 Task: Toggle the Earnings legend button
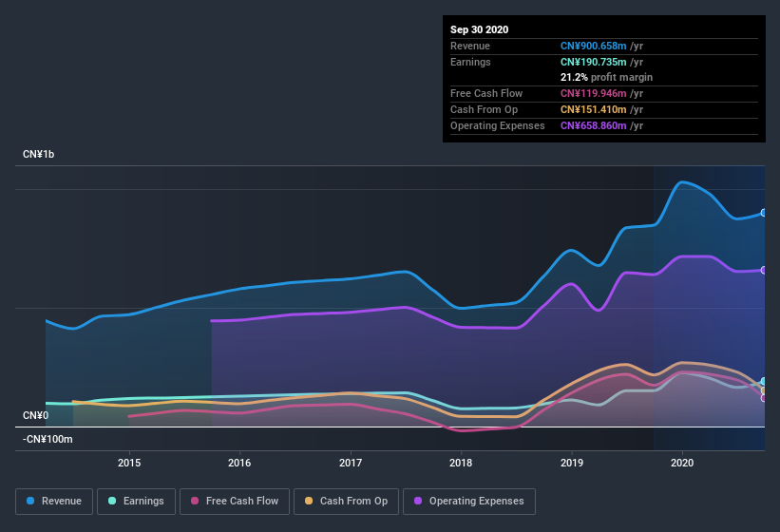tap(136, 502)
